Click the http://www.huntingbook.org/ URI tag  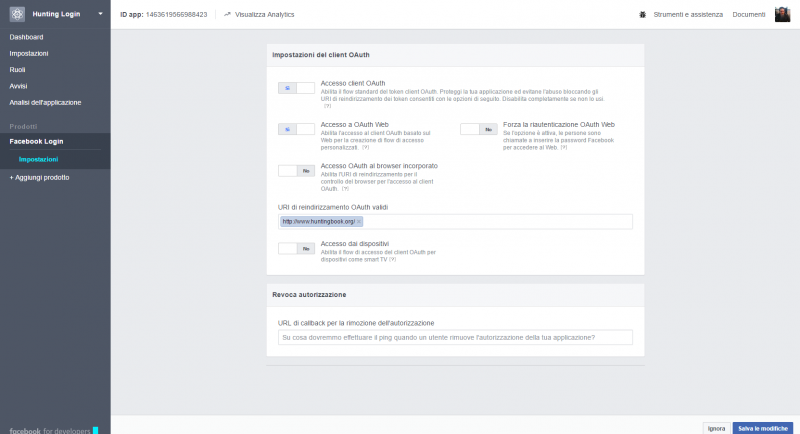319,221
